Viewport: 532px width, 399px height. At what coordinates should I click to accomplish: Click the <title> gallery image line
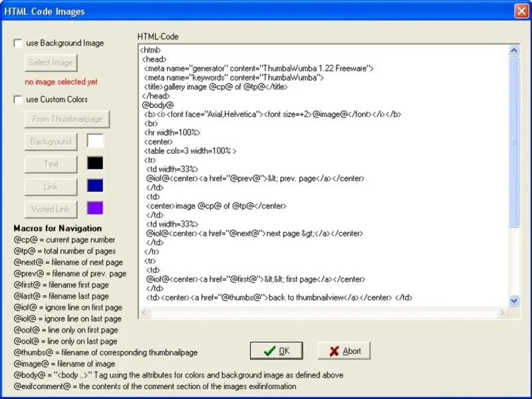point(215,87)
